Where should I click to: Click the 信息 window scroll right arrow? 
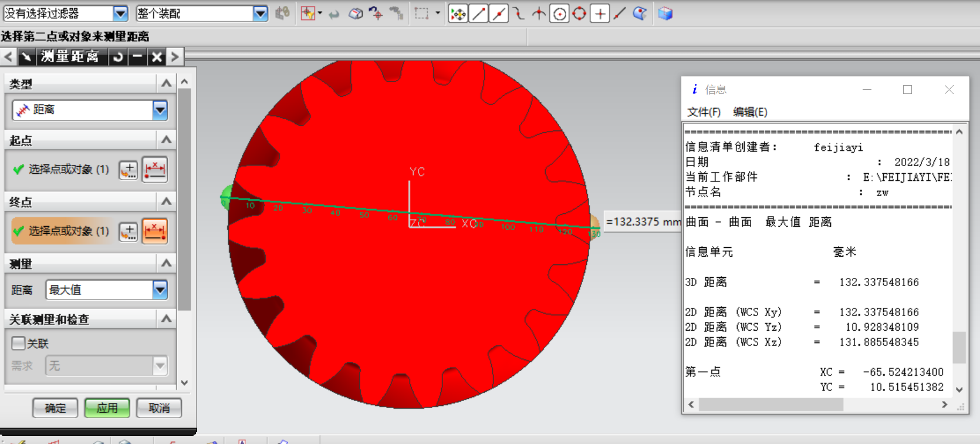click(944, 405)
